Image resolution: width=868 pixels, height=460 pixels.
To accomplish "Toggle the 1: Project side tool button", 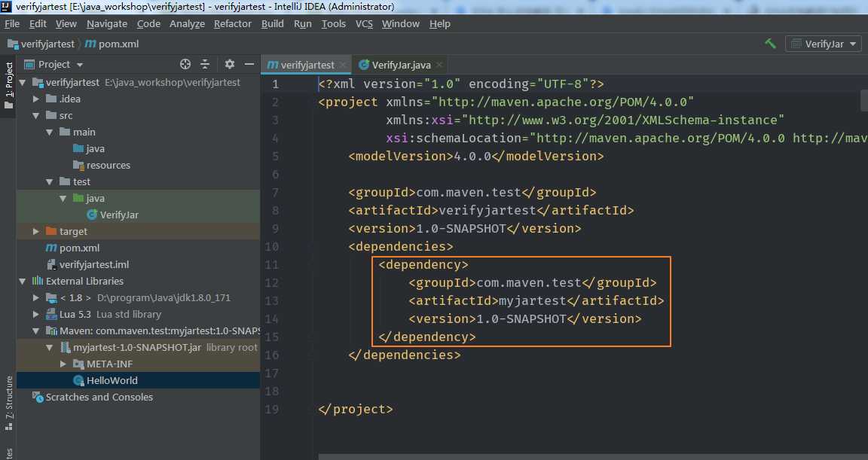I will click(8, 85).
